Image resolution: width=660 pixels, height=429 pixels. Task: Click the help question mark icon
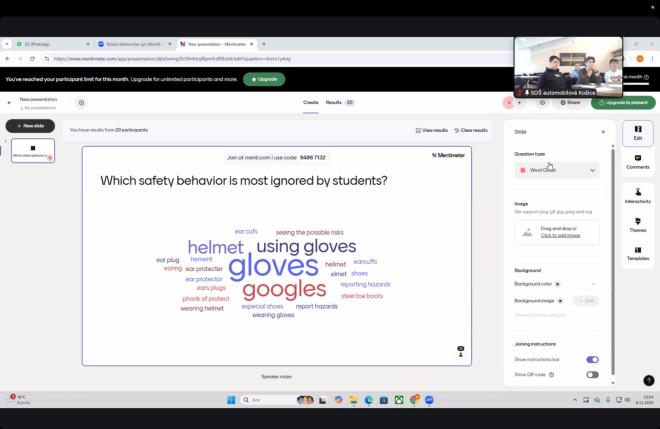pyautogui.click(x=648, y=380)
